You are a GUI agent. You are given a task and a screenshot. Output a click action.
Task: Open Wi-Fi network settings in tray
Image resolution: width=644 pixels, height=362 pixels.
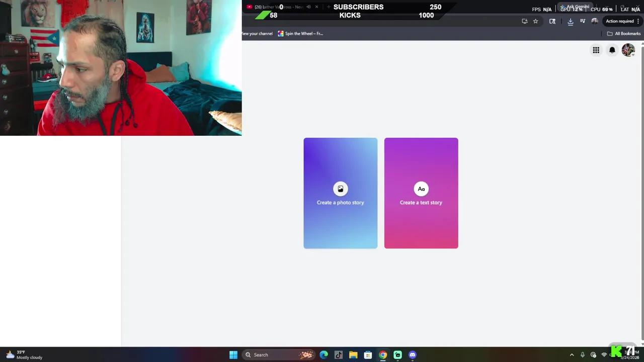[604, 355]
